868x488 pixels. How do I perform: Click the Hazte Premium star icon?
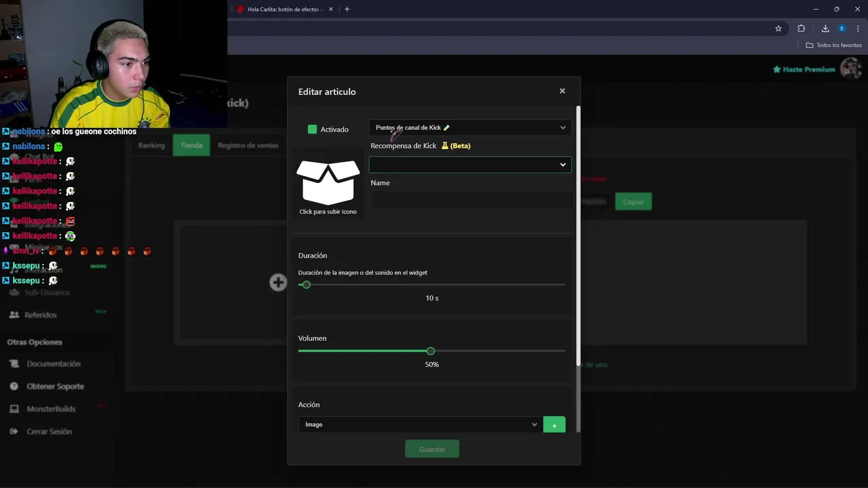[x=776, y=69]
